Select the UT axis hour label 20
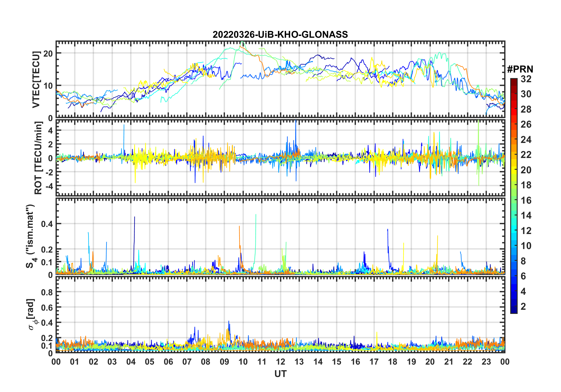The width and height of the screenshot is (561, 392). [x=430, y=362]
